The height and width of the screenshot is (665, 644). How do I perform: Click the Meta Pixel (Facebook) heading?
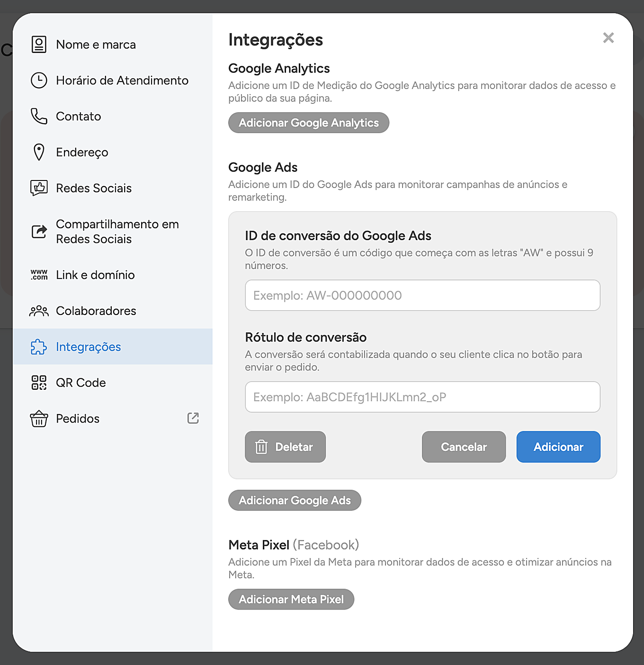[x=294, y=545]
